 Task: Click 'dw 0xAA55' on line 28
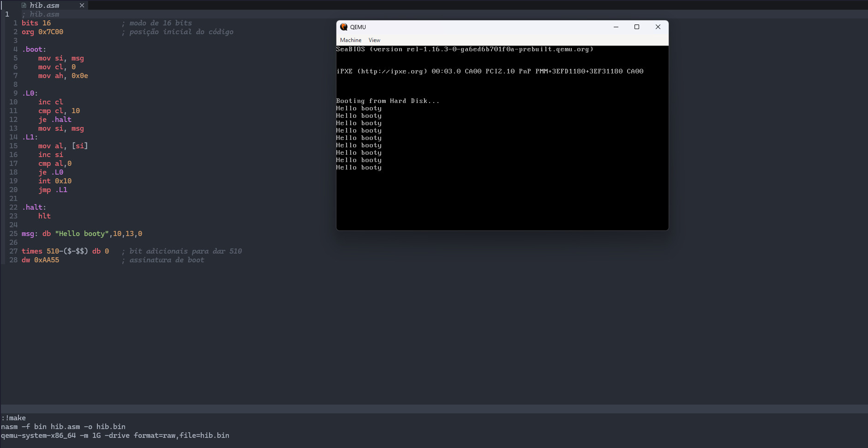[41, 260]
